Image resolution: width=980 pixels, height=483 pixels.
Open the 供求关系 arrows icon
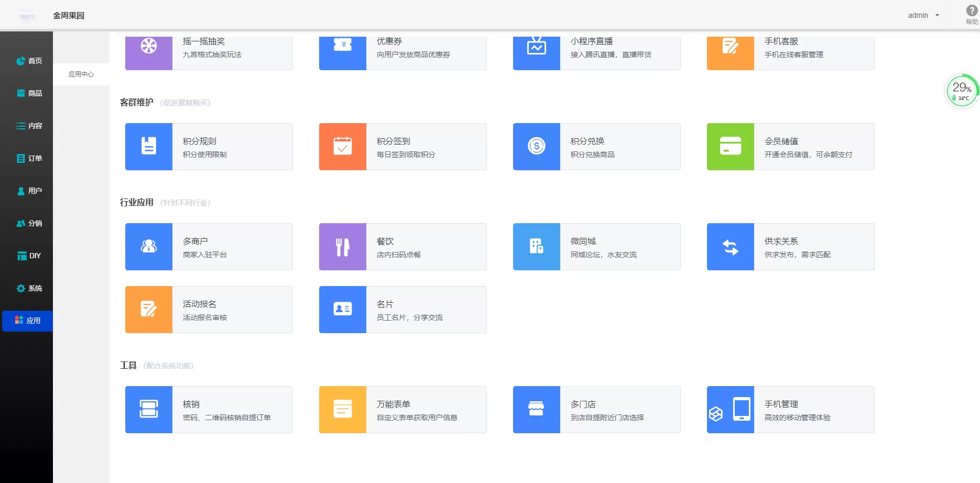click(x=731, y=247)
